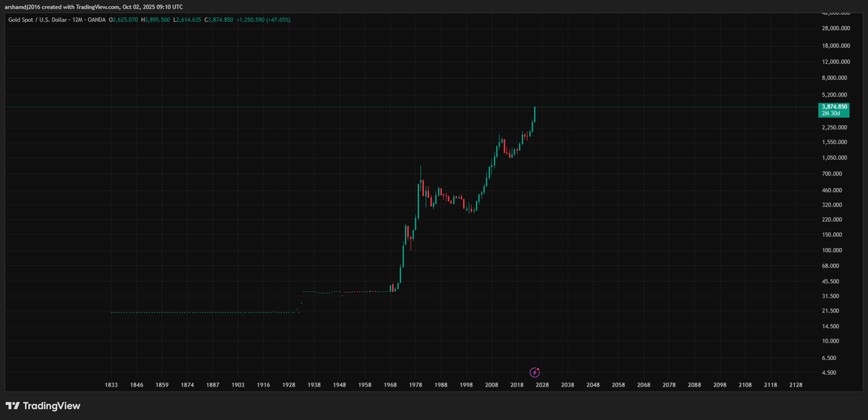Screen dimensions: 868x420
Task: Click the 2018 year on time axis
Action: [x=516, y=386]
